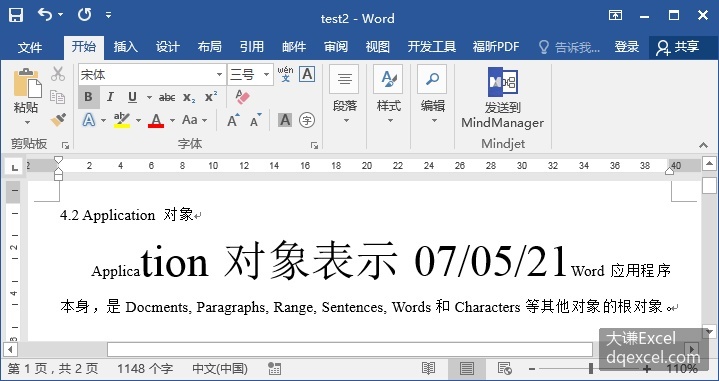Open the 字体 dialog launcher
This screenshot has height=381, width=719.
(314, 145)
